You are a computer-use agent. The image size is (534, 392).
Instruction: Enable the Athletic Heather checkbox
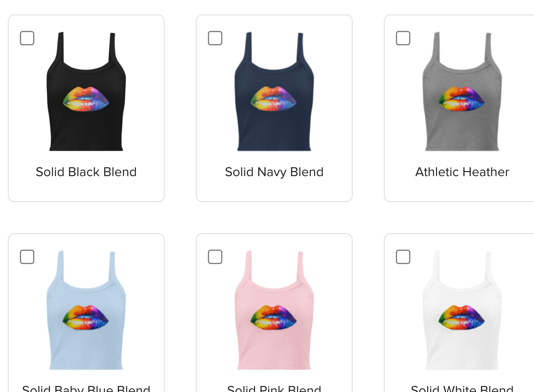pyautogui.click(x=403, y=38)
